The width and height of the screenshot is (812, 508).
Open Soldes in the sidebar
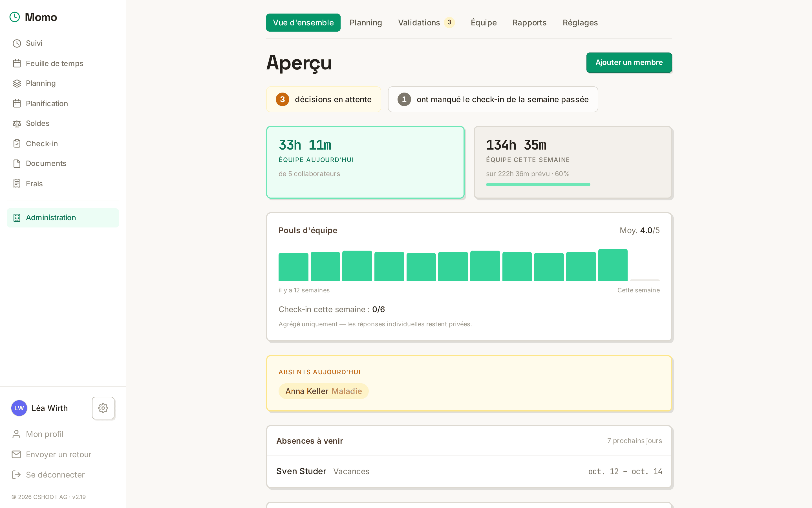point(63,124)
